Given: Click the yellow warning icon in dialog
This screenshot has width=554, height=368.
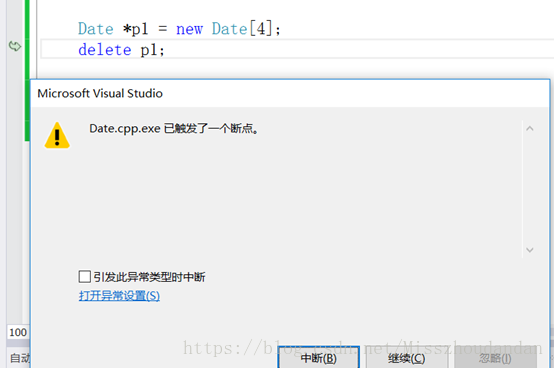Looking at the screenshot, I should coord(57,136).
